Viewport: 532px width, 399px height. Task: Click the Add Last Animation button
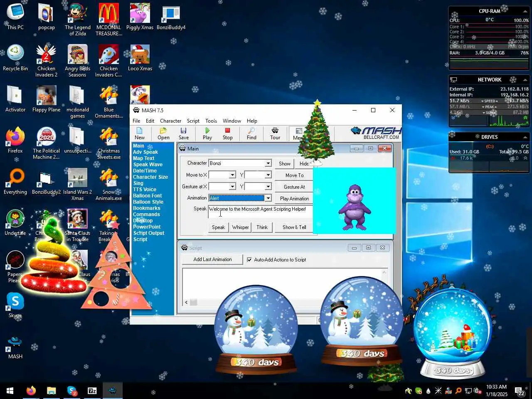point(213,259)
